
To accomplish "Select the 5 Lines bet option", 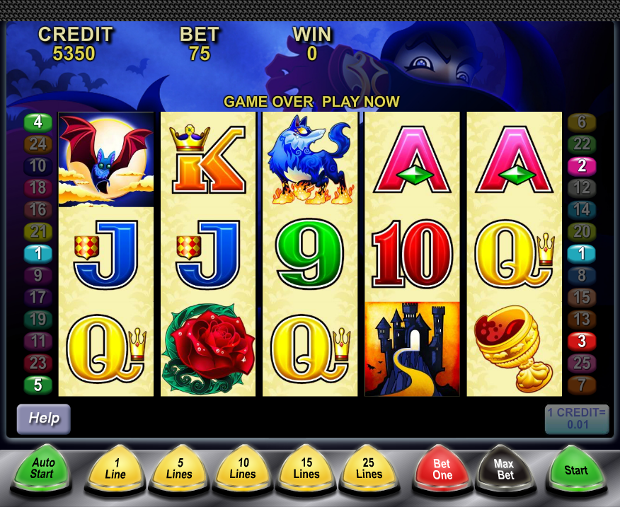I will 179,469.
